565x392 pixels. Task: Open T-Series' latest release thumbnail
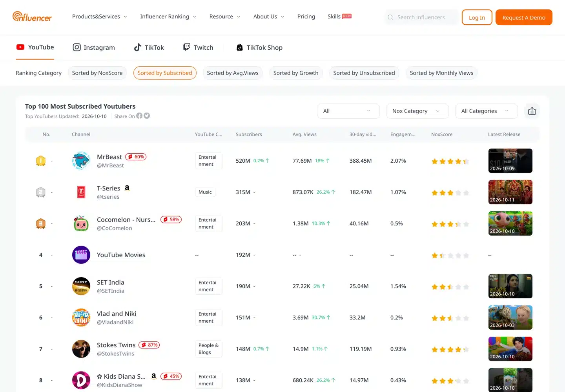coord(510,192)
